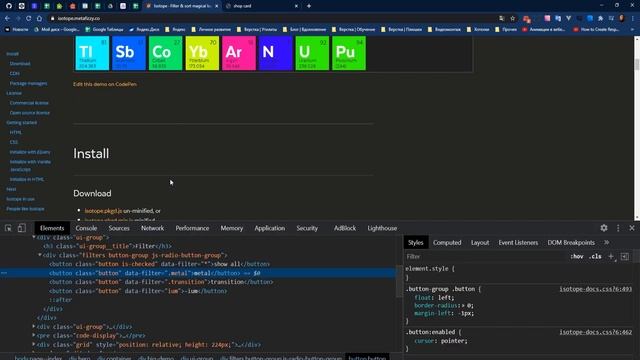640x360 pixels.
Task: Click the Tl Thallium element tile
Action: [92, 53]
